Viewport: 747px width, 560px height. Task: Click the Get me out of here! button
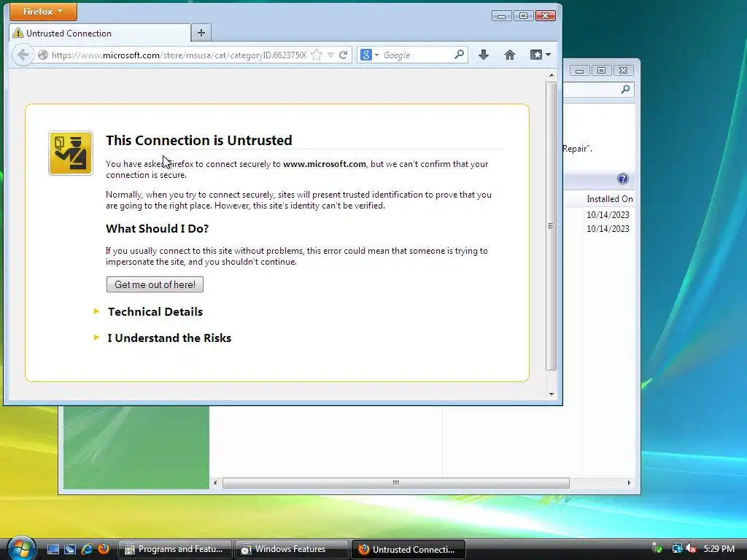point(155,285)
